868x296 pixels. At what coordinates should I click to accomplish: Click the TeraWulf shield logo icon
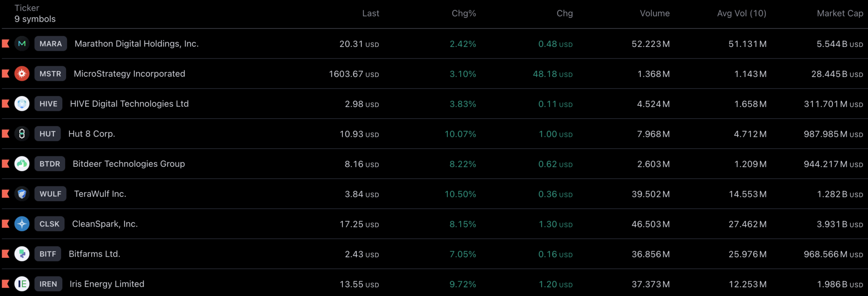point(22,194)
